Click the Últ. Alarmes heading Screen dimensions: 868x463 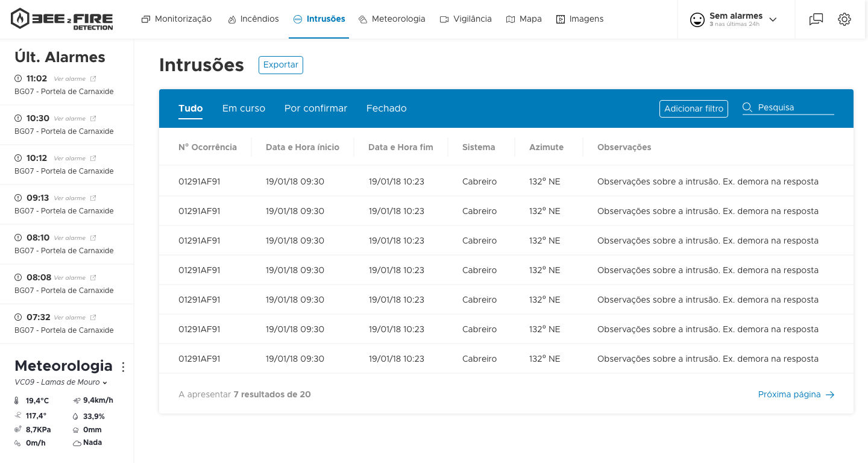(x=60, y=57)
